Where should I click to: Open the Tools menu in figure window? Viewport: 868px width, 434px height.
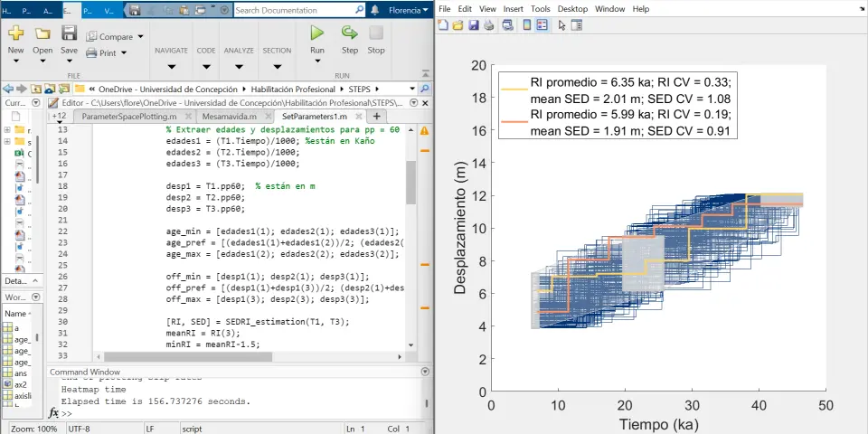[x=540, y=8]
